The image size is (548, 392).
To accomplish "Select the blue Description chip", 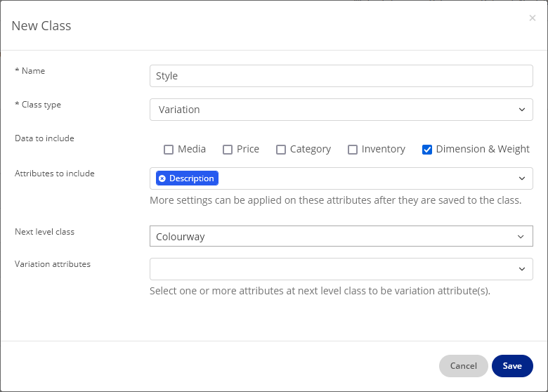I will tap(191, 178).
